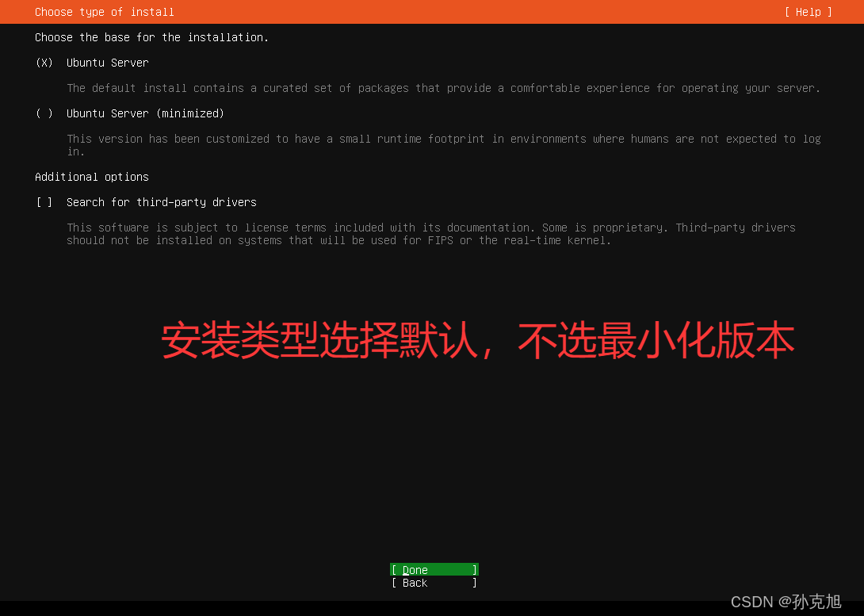
Task: Select the Ubuntu Server radio option
Action: coord(44,63)
